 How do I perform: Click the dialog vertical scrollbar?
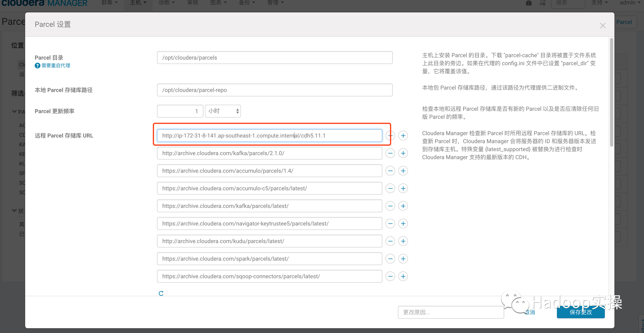611,92
